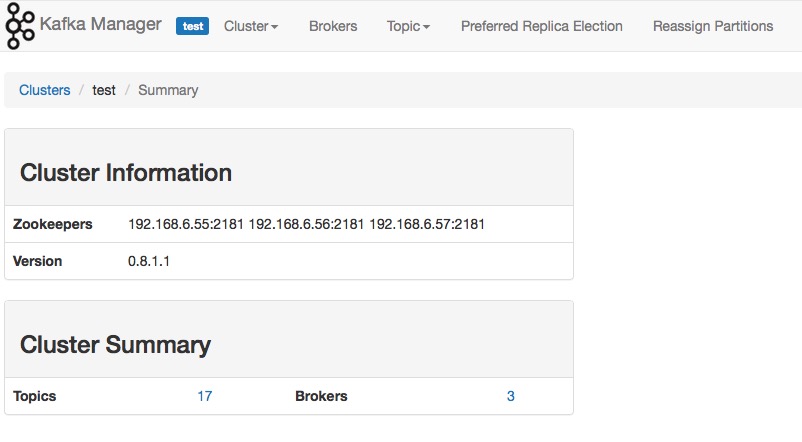Select the test breadcrumb entry

pos(104,90)
